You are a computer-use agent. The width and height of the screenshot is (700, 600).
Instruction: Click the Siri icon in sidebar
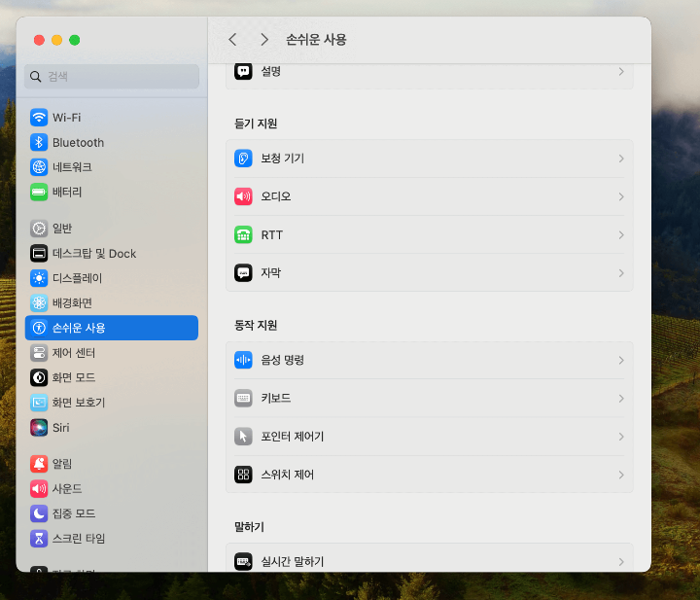pos(39,428)
